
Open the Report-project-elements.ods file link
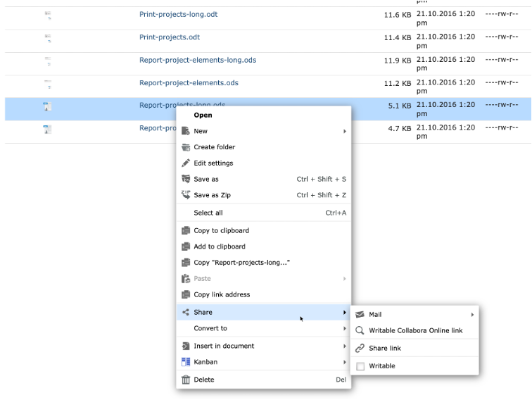[189, 82]
